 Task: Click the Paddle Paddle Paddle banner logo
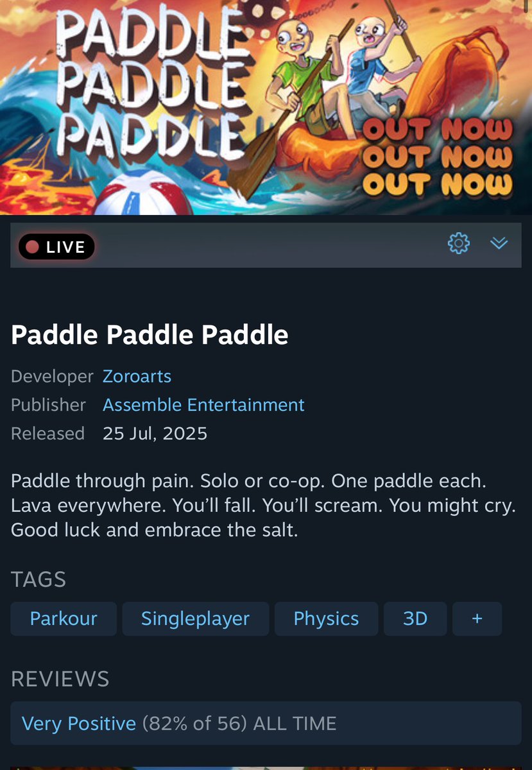[x=149, y=81]
